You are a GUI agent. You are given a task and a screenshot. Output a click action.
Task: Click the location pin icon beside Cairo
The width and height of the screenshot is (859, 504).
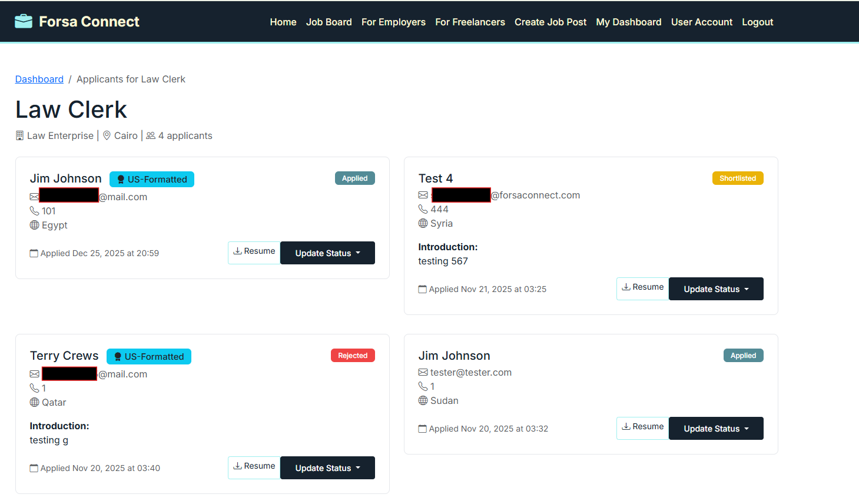[107, 135]
